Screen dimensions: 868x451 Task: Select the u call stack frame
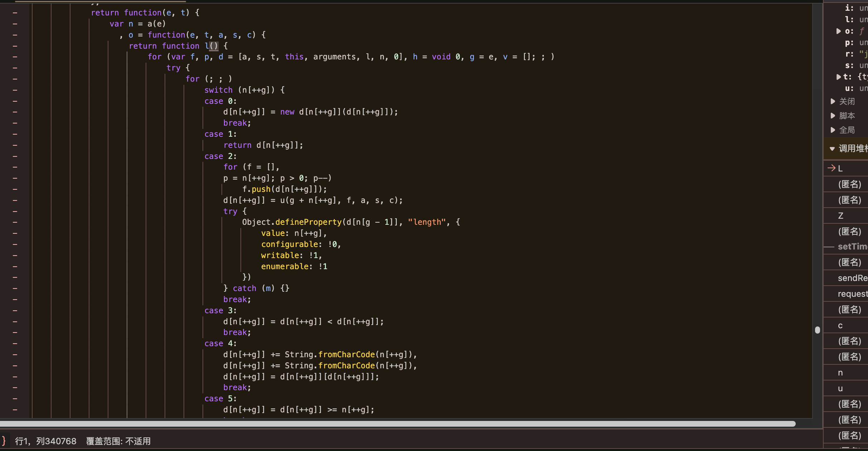click(x=847, y=388)
